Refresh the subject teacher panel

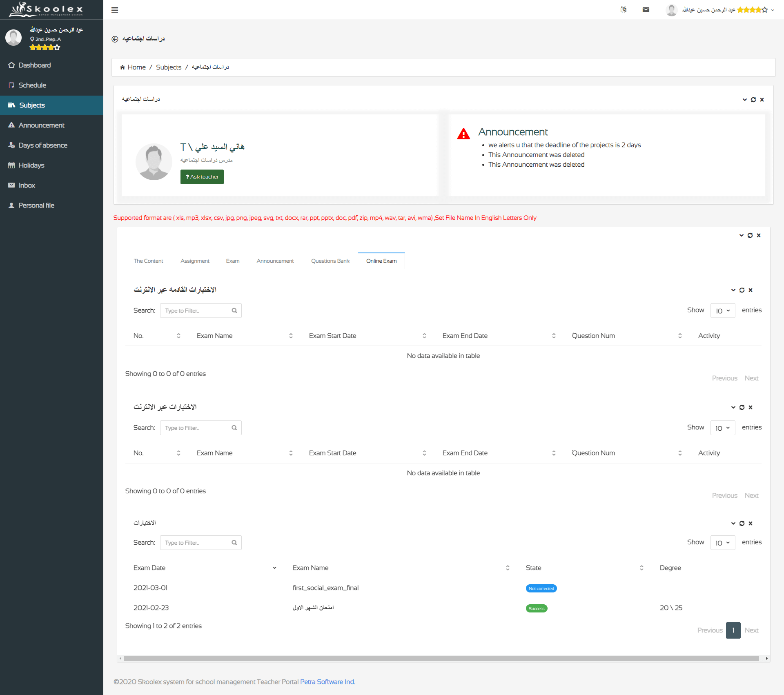(753, 100)
